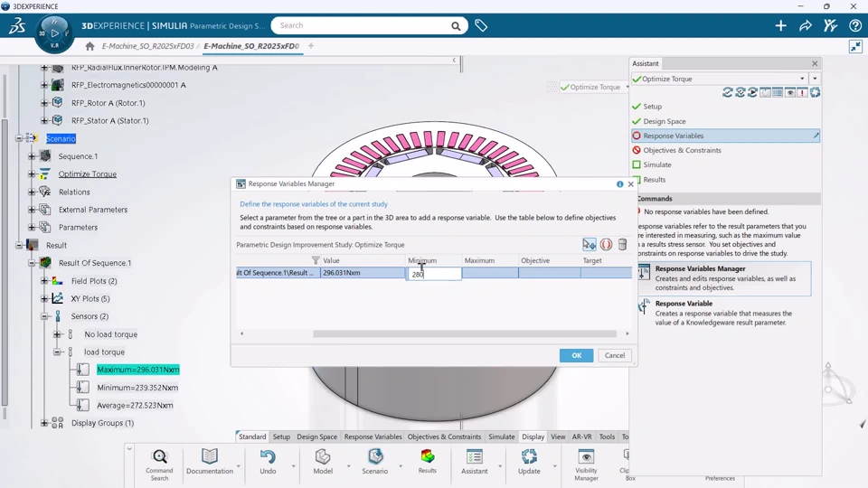Click the circular update arrows icon in Assistant
This screenshot has height=488, width=868.
[815, 92]
